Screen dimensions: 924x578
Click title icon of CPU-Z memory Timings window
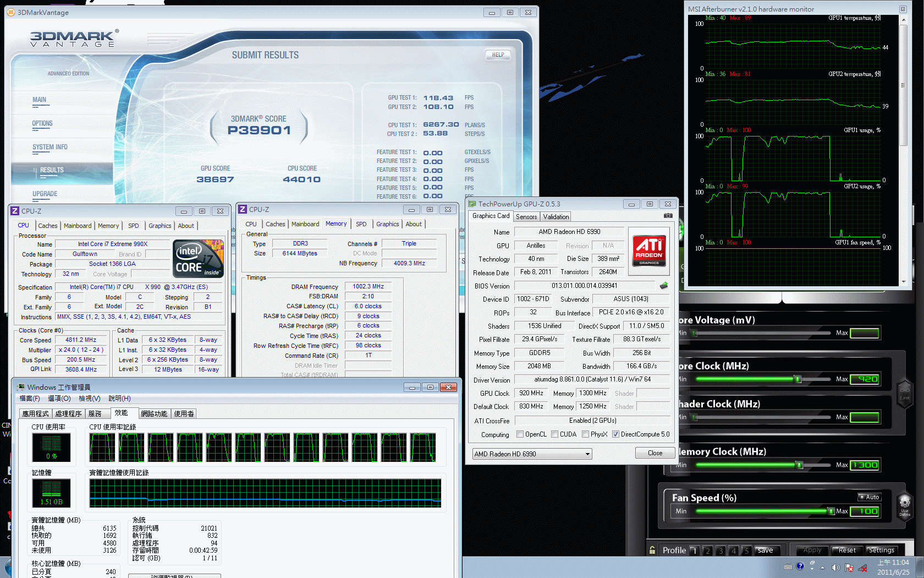[243, 209]
